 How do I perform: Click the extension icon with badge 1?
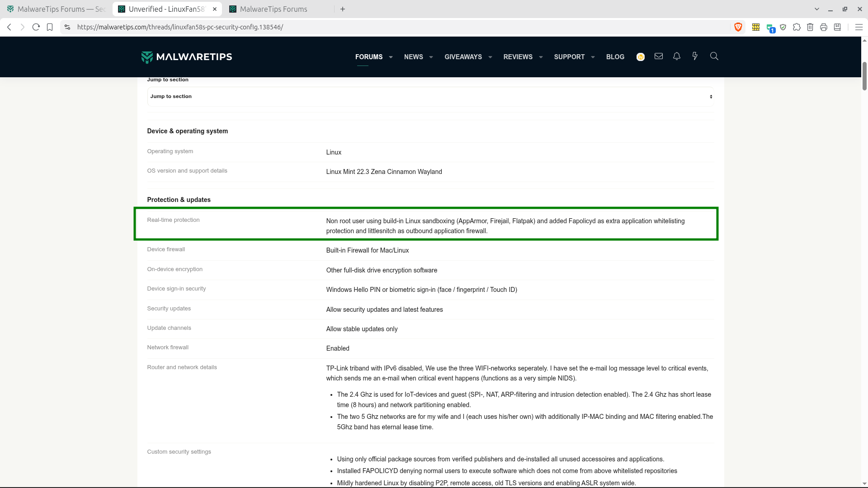click(770, 28)
